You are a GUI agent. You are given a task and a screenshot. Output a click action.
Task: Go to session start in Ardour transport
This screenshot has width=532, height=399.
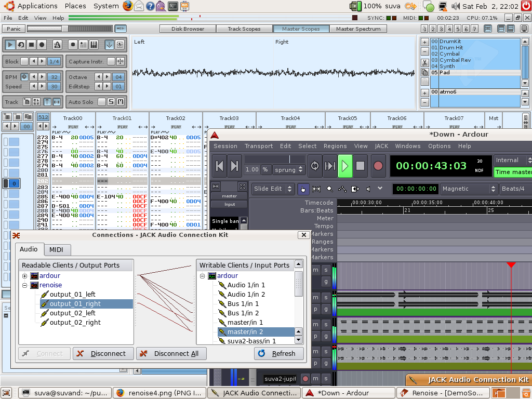pyautogui.click(x=220, y=166)
